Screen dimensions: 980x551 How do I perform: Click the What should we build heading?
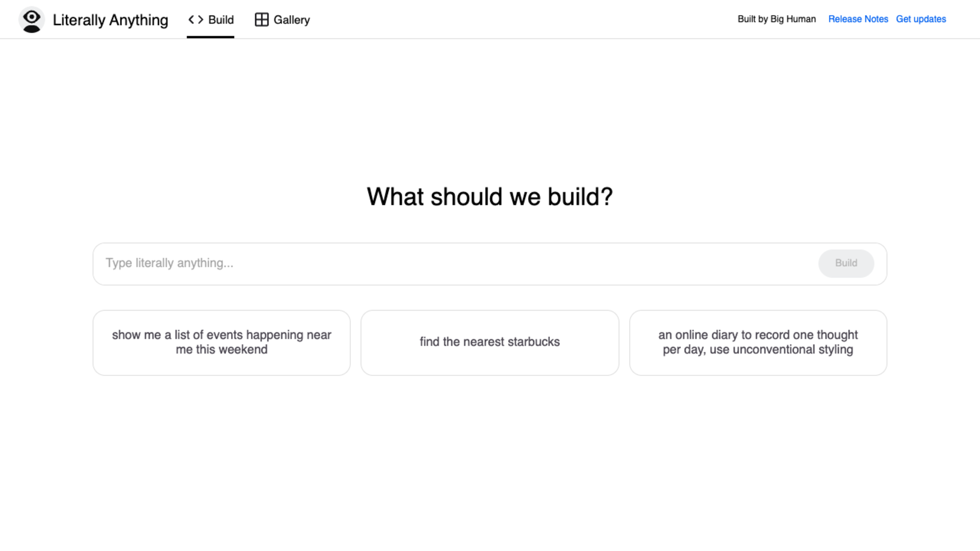pyautogui.click(x=490, y=197)
